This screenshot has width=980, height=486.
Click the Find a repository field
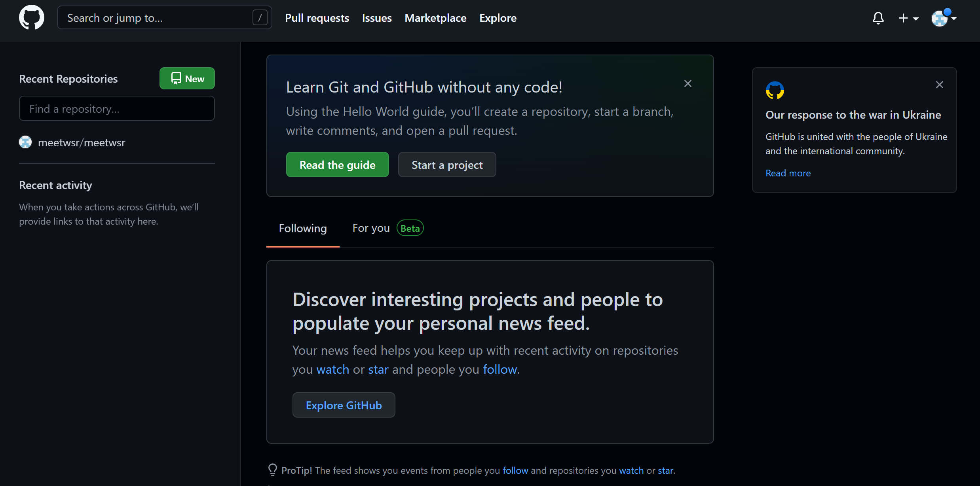coord(117,108)
